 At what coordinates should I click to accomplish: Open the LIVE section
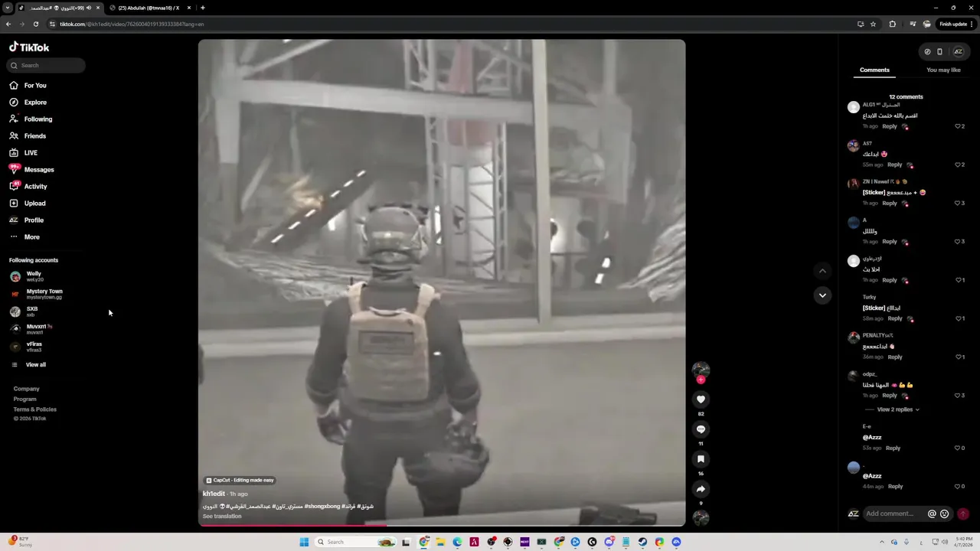pos(24,153)
